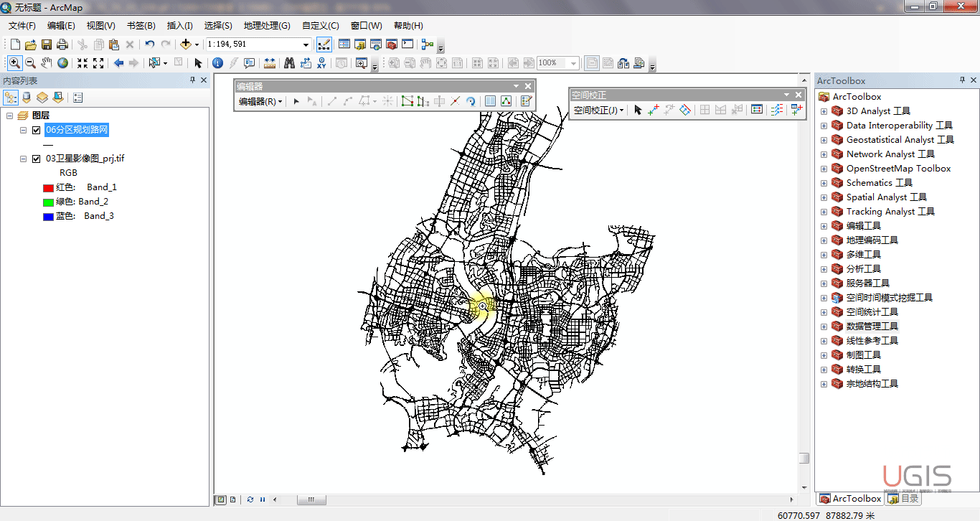Select the 06分区规划路网 layer name
Viewport: 980px width, 521px height.
coord(77,130)
